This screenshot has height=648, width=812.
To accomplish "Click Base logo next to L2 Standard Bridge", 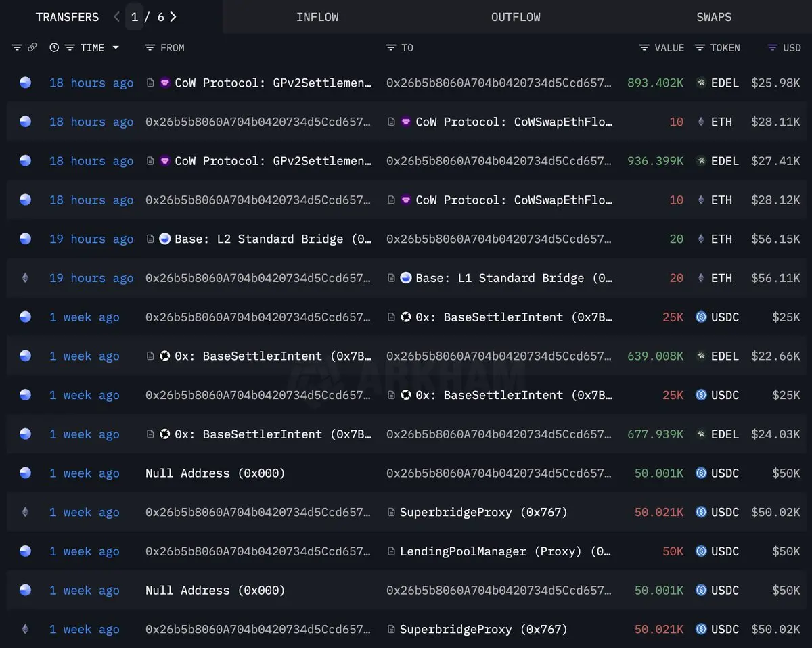I will (x=164, y=239).
